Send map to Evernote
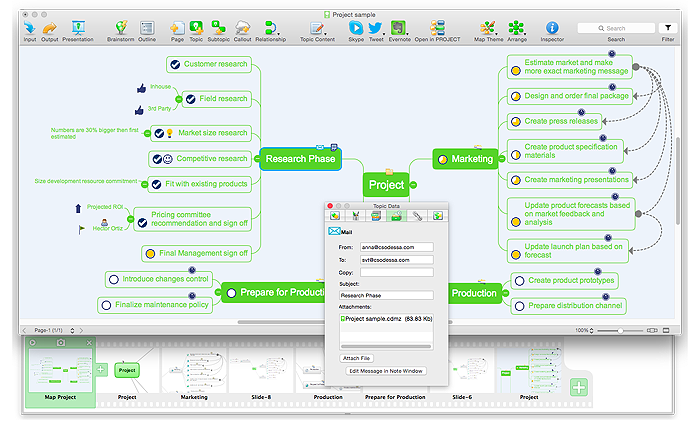Screen dimensions: 700x443 (398, 28)
